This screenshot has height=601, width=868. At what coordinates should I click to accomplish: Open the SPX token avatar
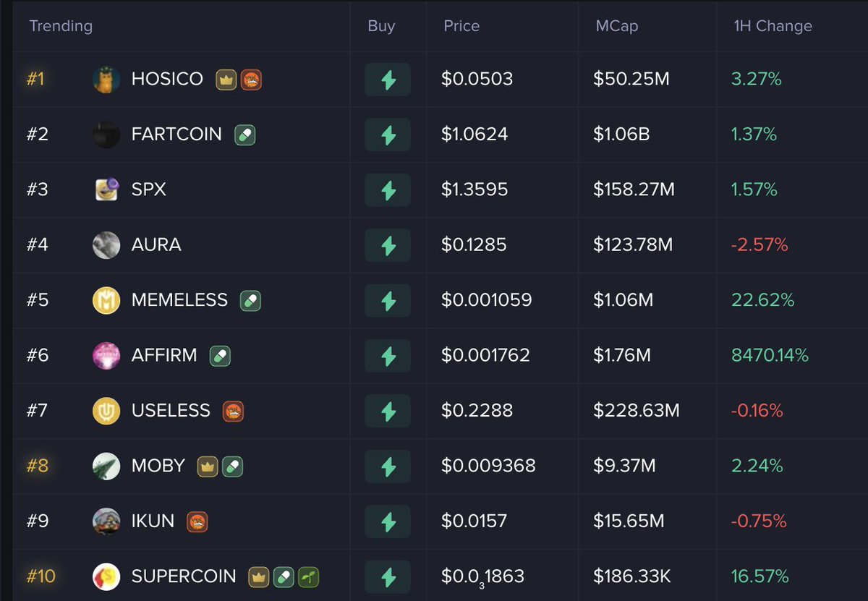[106, 190]
